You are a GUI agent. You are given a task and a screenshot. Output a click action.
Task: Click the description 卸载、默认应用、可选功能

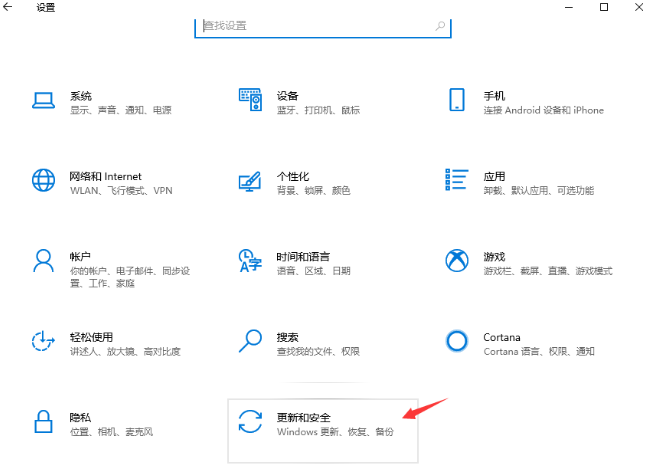click(x=538, y=191)
